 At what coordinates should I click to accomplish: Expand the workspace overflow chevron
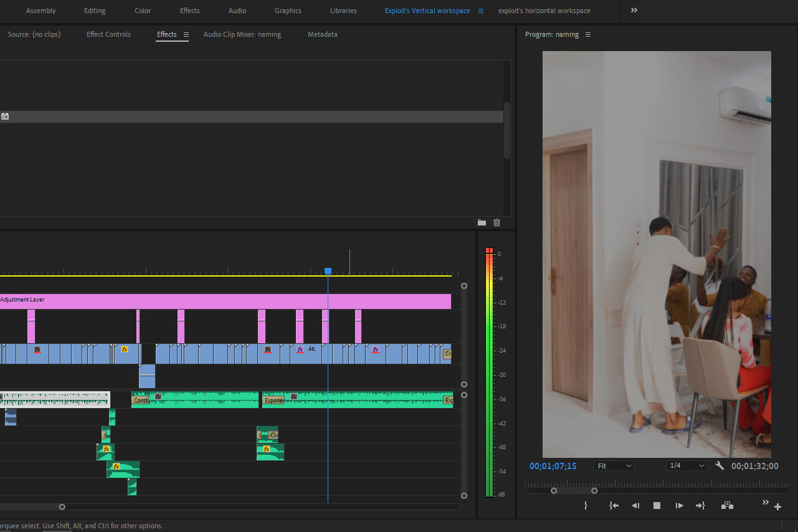[x=634, y=11]
